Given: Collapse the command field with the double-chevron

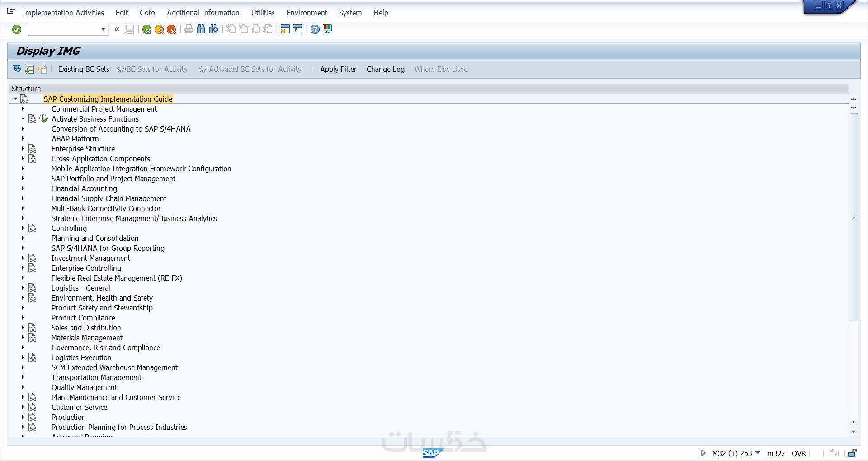Looking at the screenshot, I should pos(117,29).
